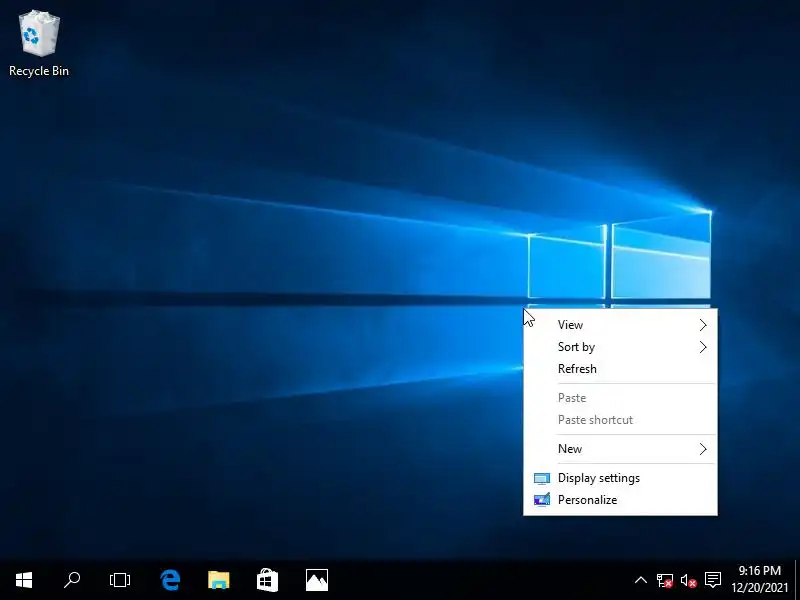Choose Refresh from the context menu
The width and height of the screenshot is (800, 600).
click(620, 369)
